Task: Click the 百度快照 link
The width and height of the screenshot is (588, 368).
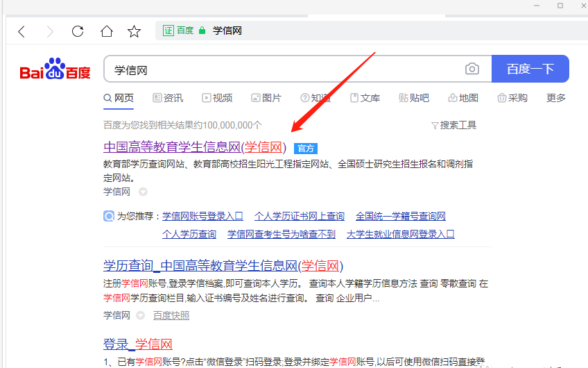Action: 171,315
